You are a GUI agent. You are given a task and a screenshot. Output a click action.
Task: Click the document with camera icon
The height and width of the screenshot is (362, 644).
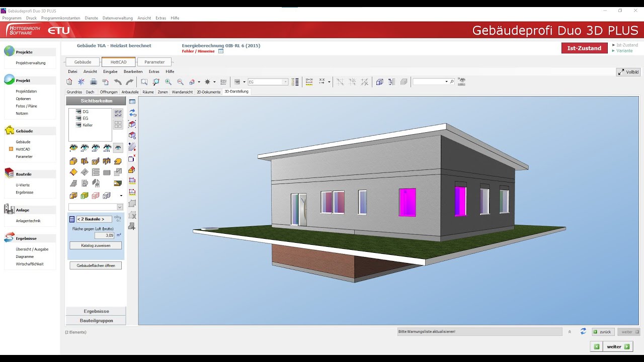[x=105, y=81]
